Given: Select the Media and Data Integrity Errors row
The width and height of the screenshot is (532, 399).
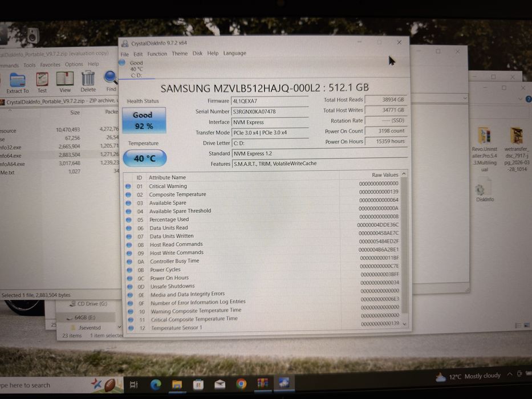Looking at the screenshot, I should click(263, 294).
